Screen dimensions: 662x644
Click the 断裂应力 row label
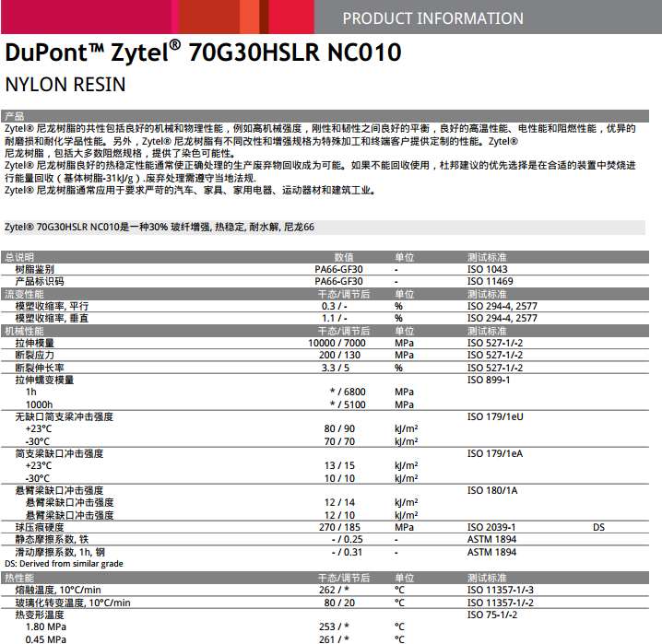(x=35, y=355)
